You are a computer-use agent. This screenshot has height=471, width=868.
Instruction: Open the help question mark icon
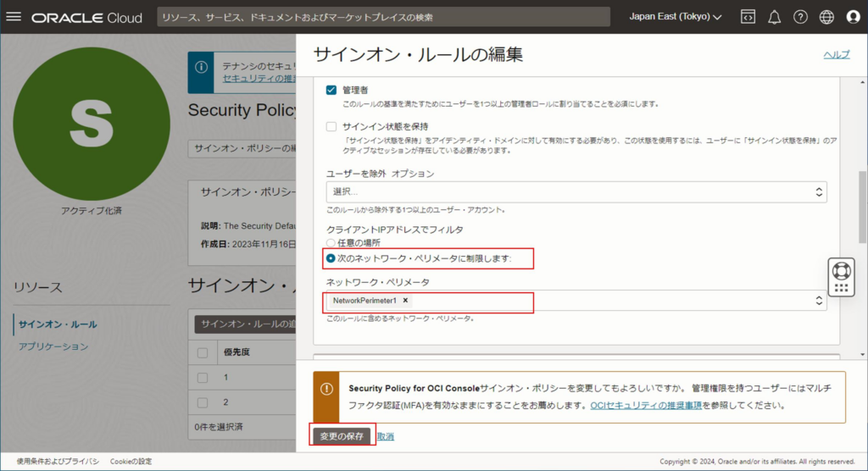tap(800, 17)
